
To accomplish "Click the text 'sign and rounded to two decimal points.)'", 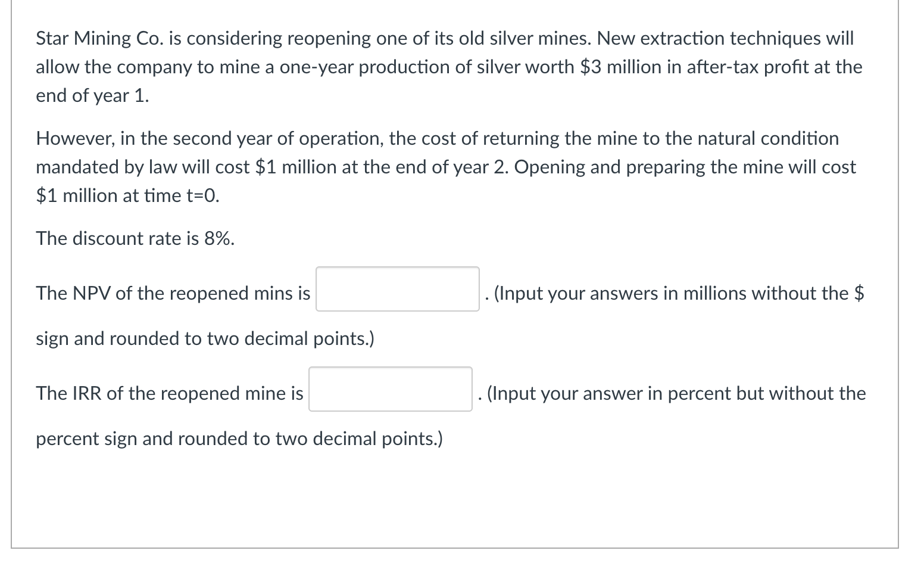I will [205, 339].
